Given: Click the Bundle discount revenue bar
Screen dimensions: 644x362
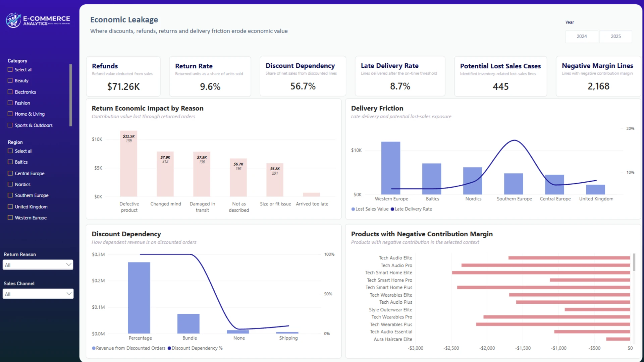Looking at the screenshot, I should point(188,323).
